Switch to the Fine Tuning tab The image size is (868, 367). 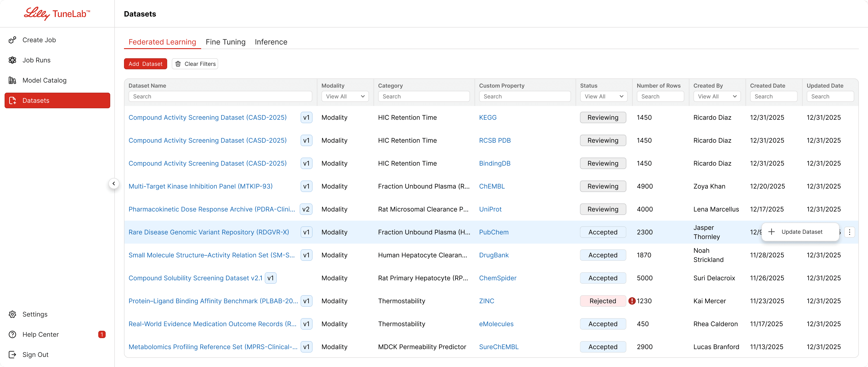[x=225, y=42]
